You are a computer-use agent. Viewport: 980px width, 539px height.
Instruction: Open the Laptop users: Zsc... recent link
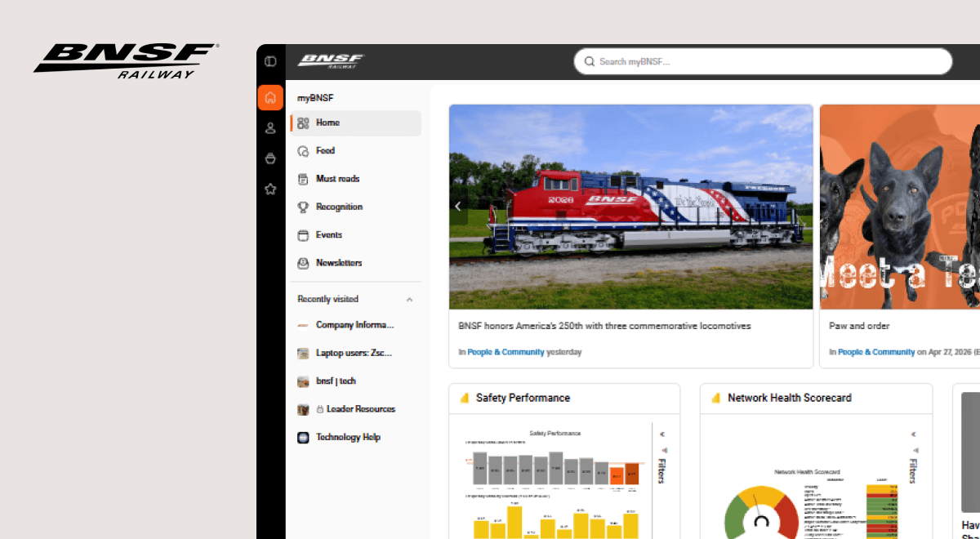tap(356, 354)
